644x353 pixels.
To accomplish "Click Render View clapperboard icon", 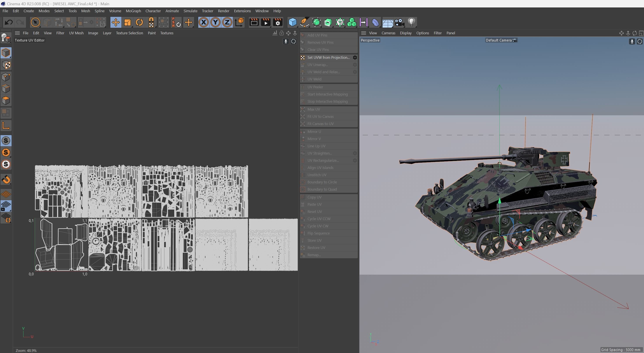I will (254, 23).
